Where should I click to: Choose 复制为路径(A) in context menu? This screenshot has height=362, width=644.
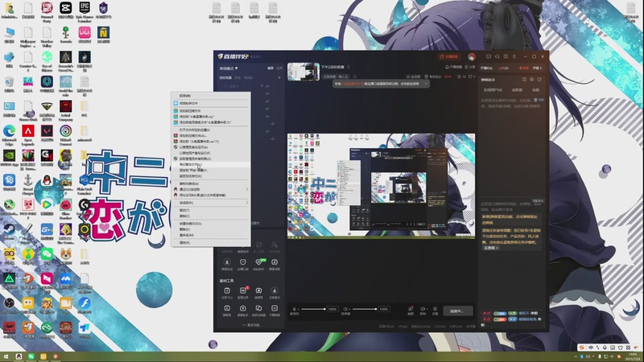coord(211,183)
